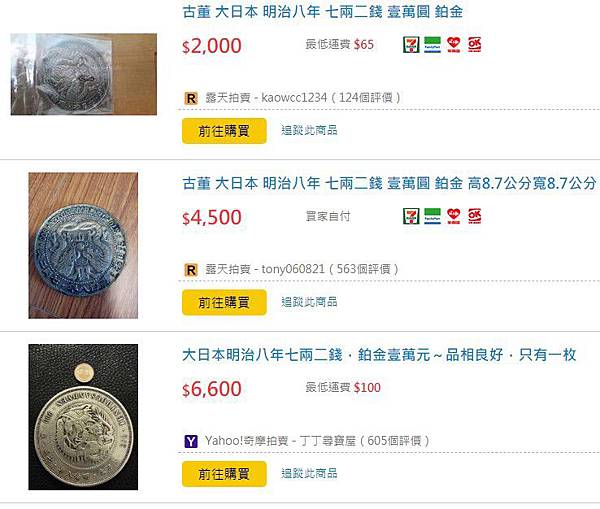Click the OK mart icon on the $2,000 listing

click(x=474, y=44)
